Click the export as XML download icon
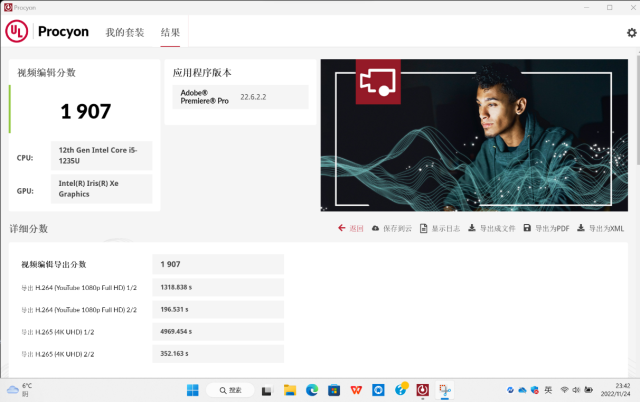Viewport: 640px width, 402px height. pos(580,228)
